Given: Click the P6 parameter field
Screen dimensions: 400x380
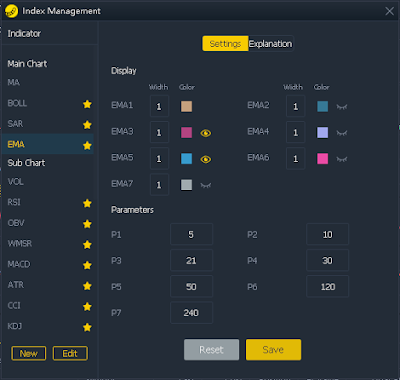Looking at the screenshot, I should point(327,286).
